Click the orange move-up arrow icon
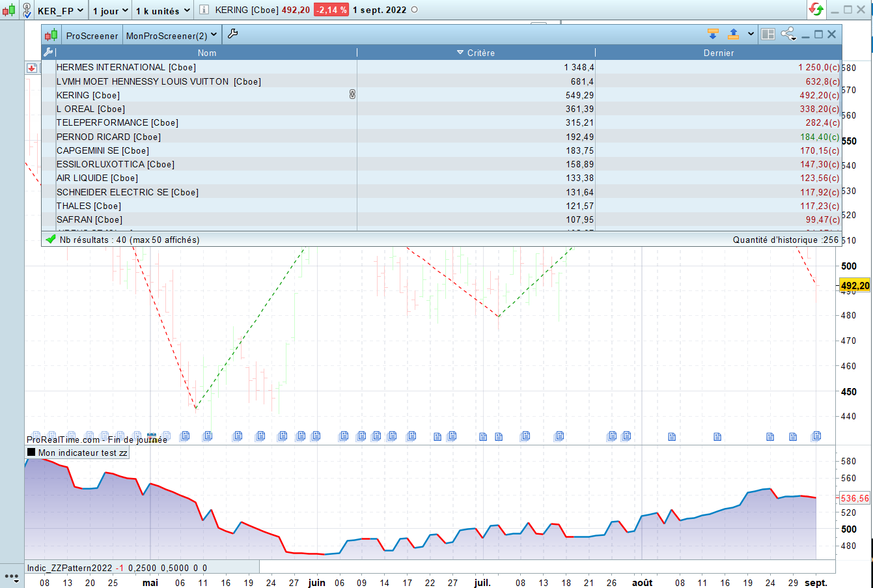873x588 pixels. pos(734,35)
